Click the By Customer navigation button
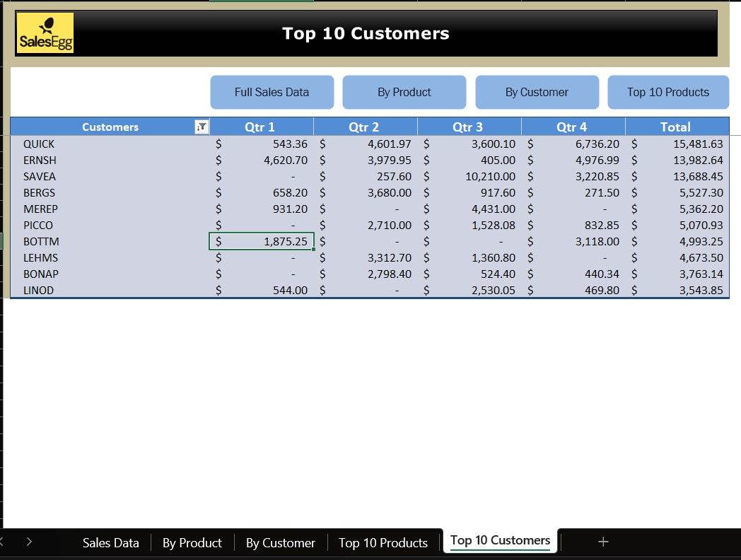This screenshot has height=560, width=741. 537,92
